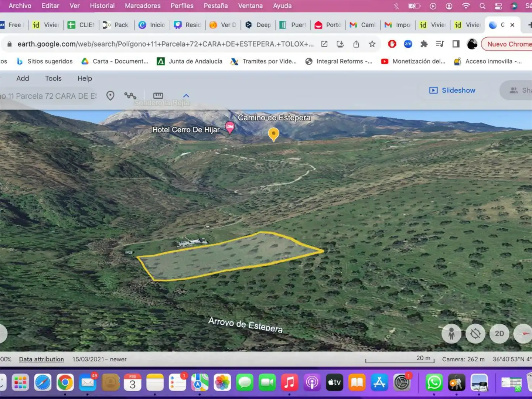The image size is (532, 399).
Task: Click the Google Earth search field
Action: (x=49, y=96)
